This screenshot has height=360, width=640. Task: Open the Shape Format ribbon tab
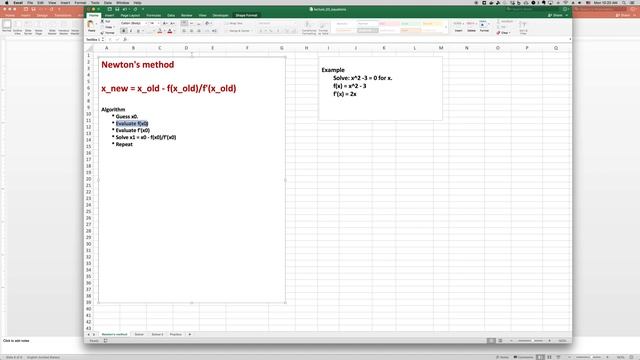click(x=246, y=16)
